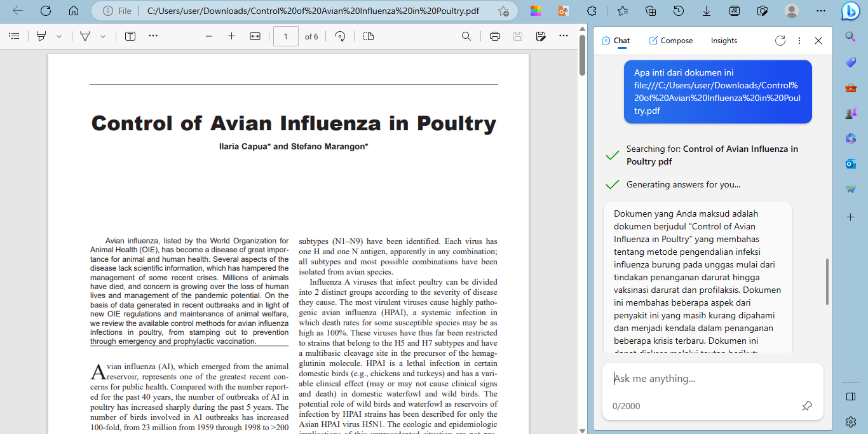
Task: Rotate the PDF page
Action: 340,36
